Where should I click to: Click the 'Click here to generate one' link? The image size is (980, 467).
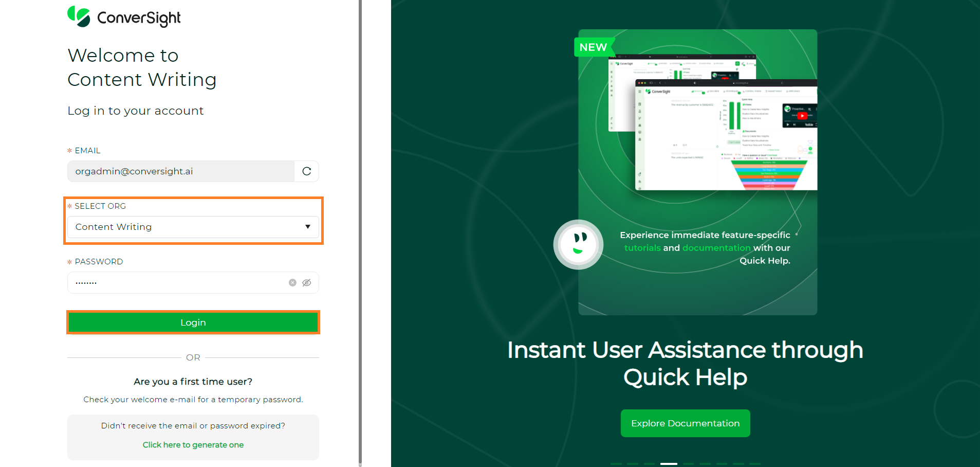click(193, 445)
